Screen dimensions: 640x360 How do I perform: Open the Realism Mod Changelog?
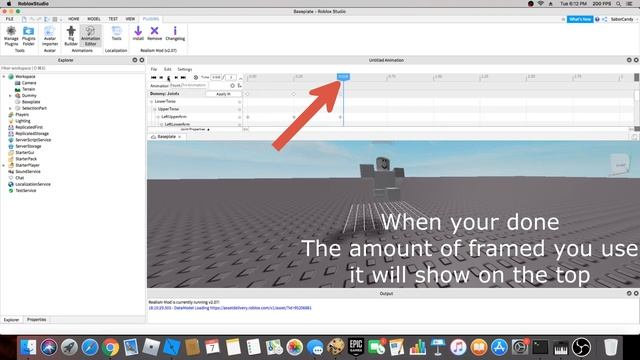pos(175,33)
